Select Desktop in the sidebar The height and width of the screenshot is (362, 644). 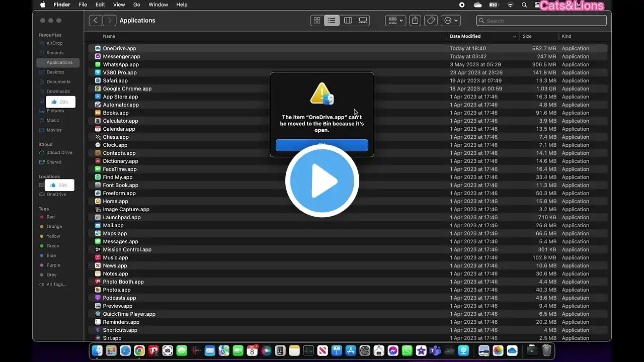[54, 72]
